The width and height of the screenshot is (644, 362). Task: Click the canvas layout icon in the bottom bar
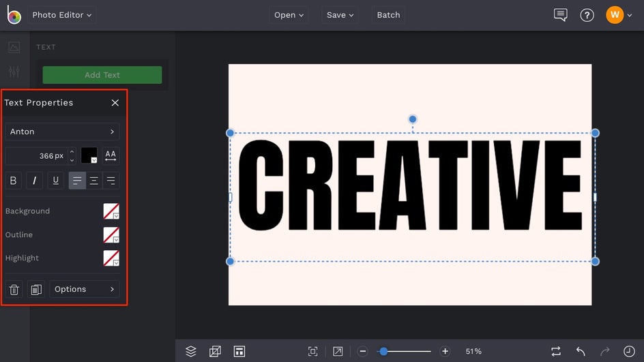(x=239, y=351)
